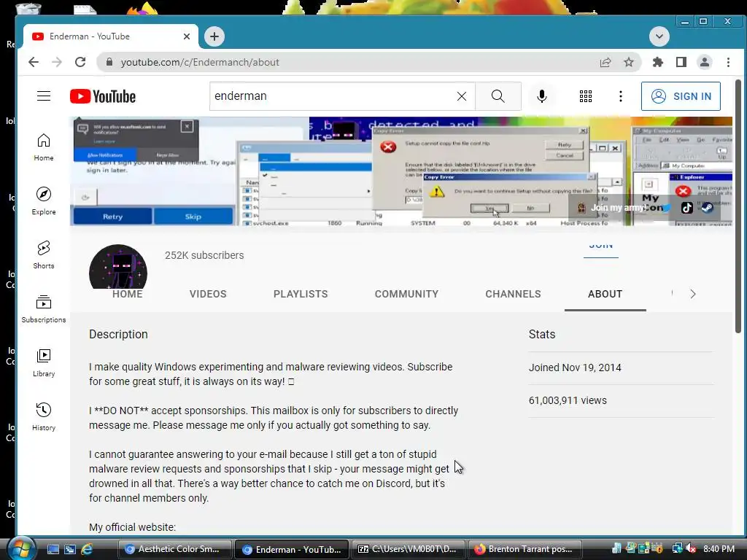The width and height of the screenshot is (747, 560).
Task: Switch to the HOME channel tab
Action: 127,294
